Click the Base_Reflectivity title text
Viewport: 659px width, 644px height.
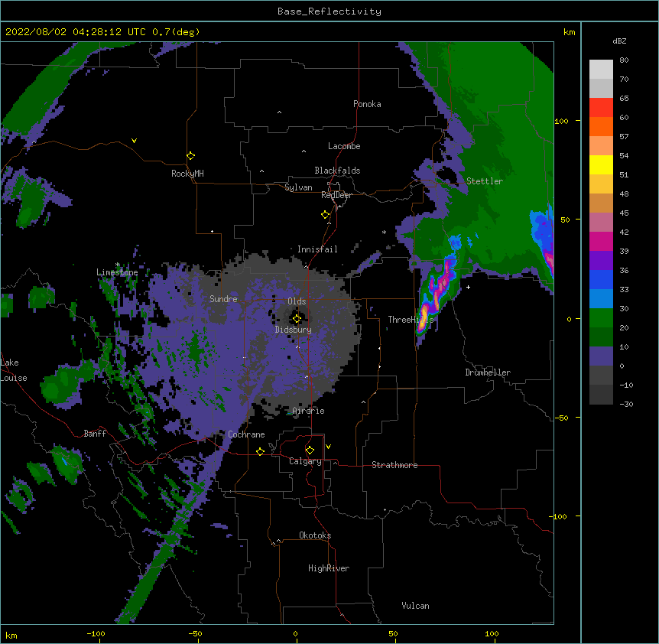coord(329,11)
